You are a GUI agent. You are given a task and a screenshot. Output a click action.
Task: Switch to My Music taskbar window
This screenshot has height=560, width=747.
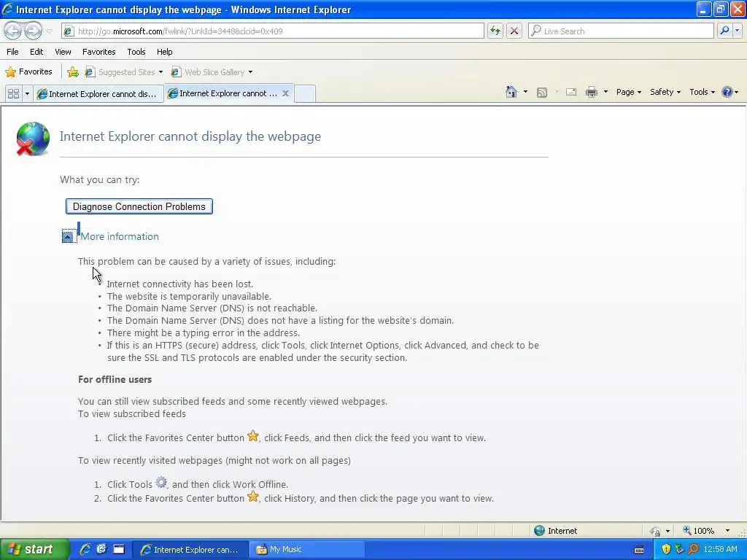click(307, 550)
